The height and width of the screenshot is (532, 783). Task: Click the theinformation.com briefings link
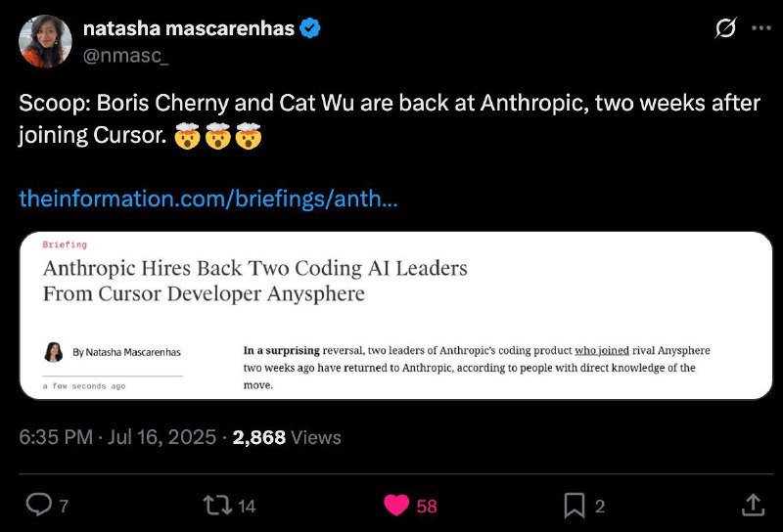pyautogui.click(x=208, y=199)
